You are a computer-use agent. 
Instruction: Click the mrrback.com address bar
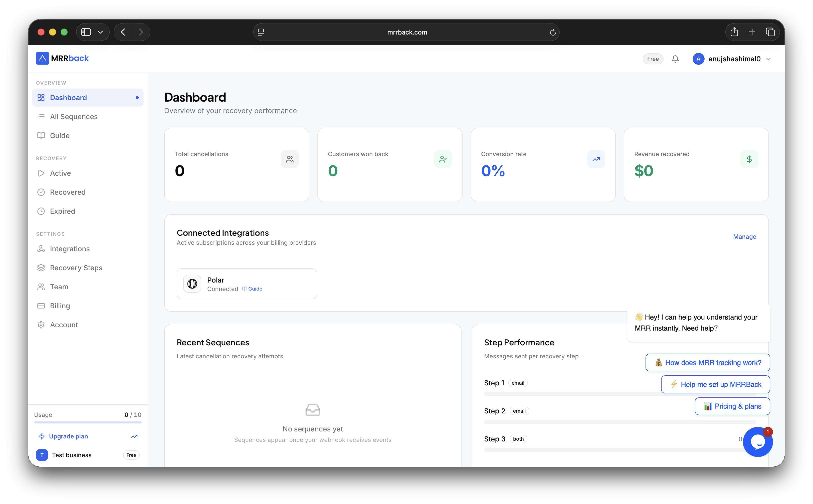407,32
